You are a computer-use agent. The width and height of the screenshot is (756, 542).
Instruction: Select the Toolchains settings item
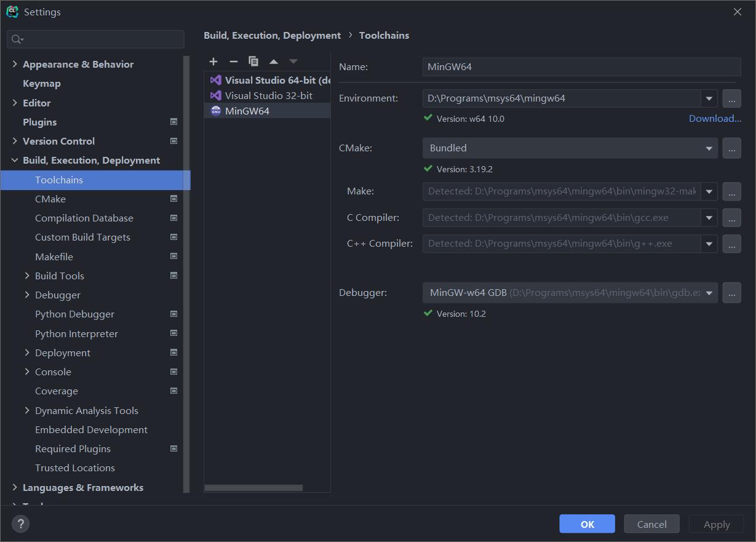95,180
